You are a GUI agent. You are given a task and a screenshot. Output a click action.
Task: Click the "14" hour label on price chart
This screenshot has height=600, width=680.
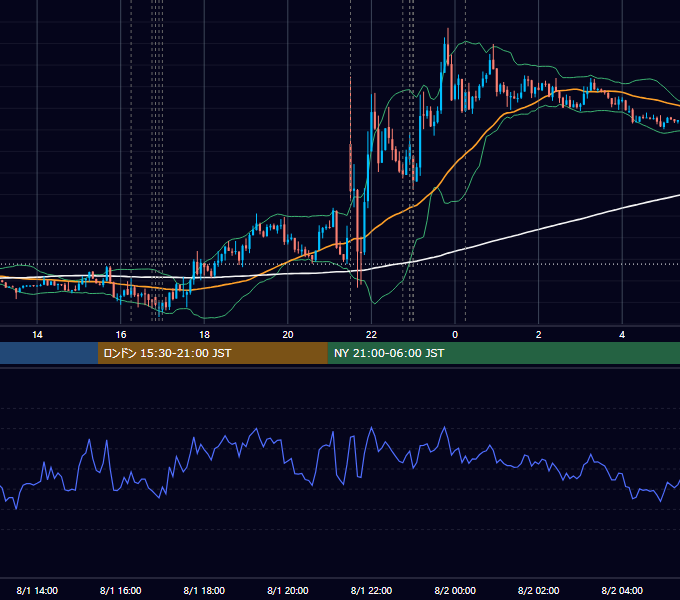click(37, 335)
